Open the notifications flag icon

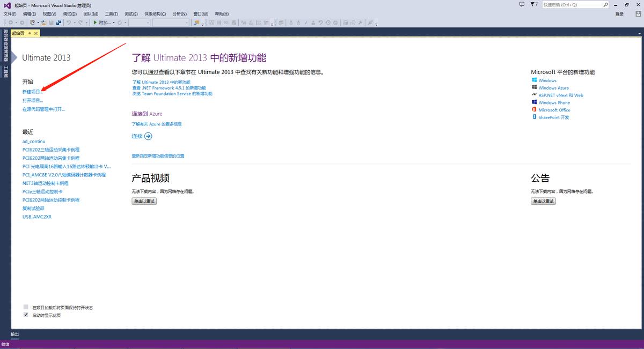point(533,4)
